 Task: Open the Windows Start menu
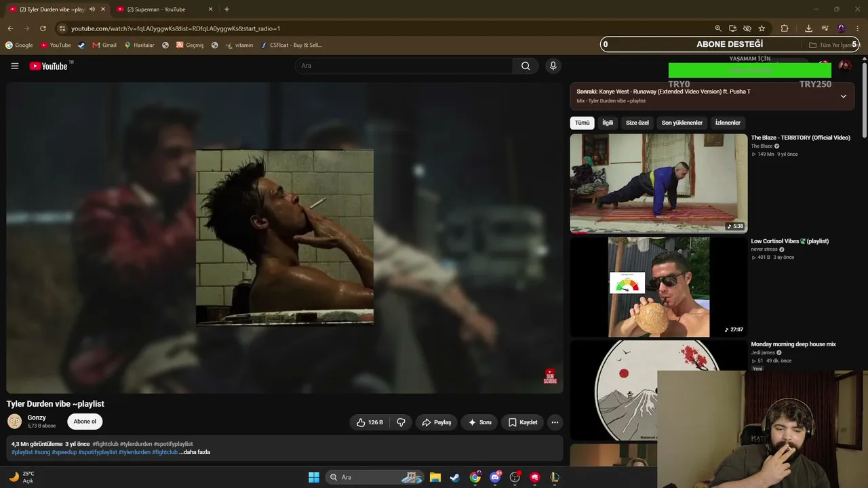[314, 477]
